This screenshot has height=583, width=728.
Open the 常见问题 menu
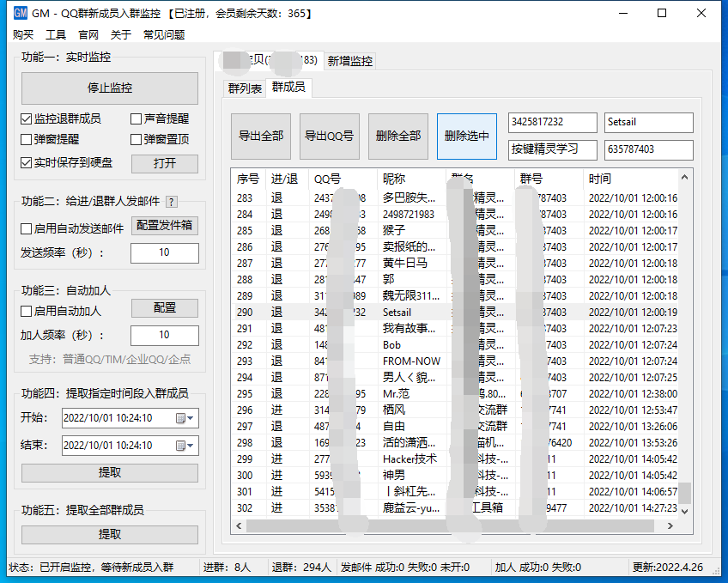coord(164,35)
